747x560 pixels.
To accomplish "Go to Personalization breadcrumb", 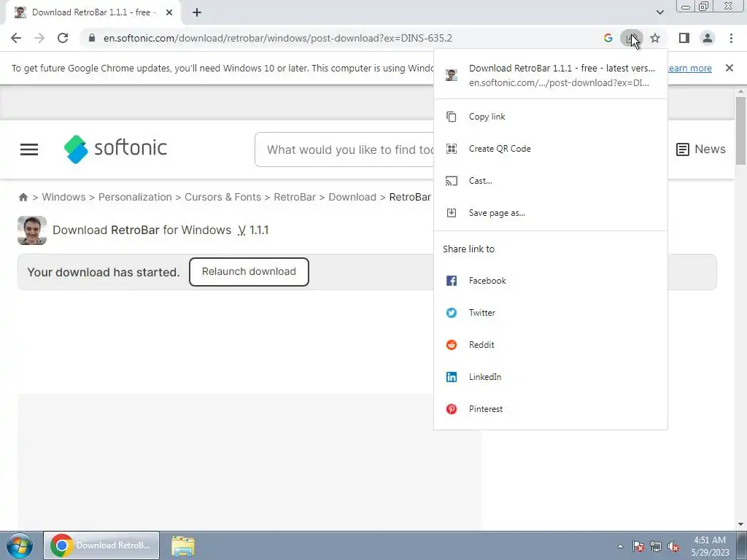I will 135,197.
